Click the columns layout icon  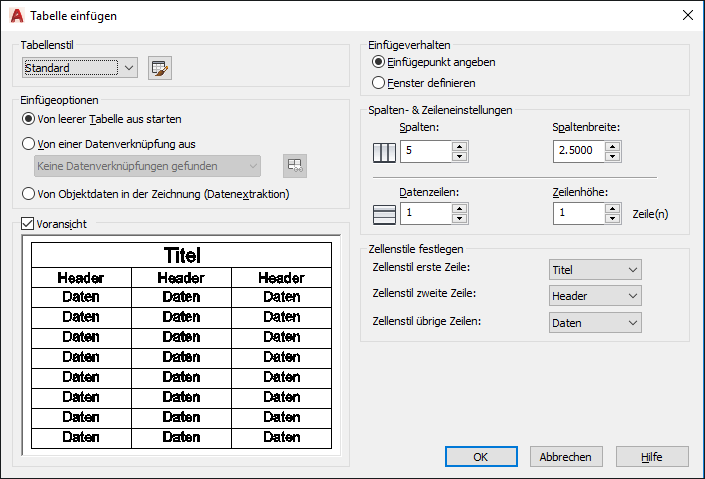(x=384, y=152)
